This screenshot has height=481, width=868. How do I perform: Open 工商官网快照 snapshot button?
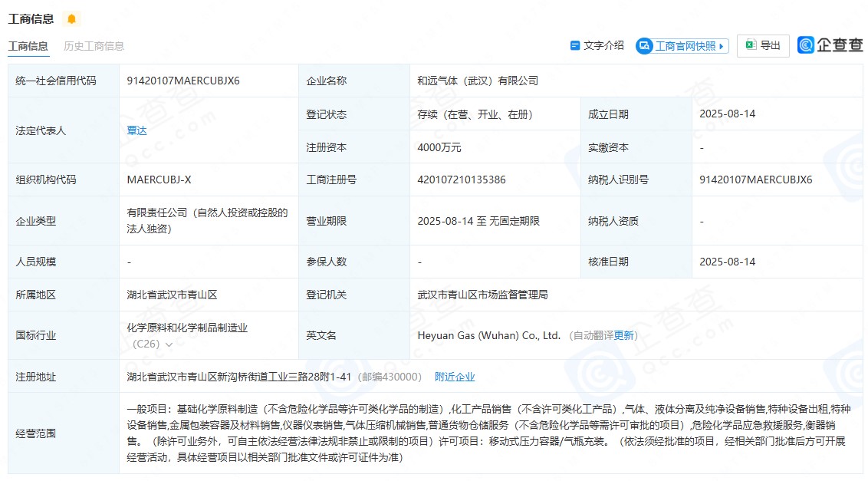(x=682, y=46)
